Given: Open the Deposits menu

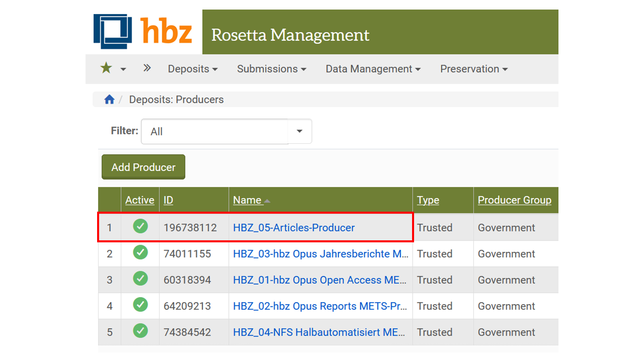Looking at the screenshot, I should (193, 69).
